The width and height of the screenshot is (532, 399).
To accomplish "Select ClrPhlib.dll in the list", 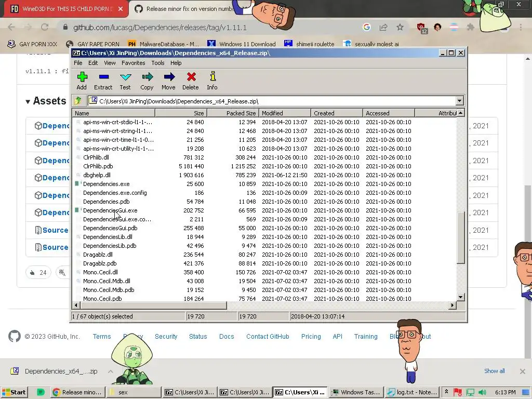I will (96, 157).
